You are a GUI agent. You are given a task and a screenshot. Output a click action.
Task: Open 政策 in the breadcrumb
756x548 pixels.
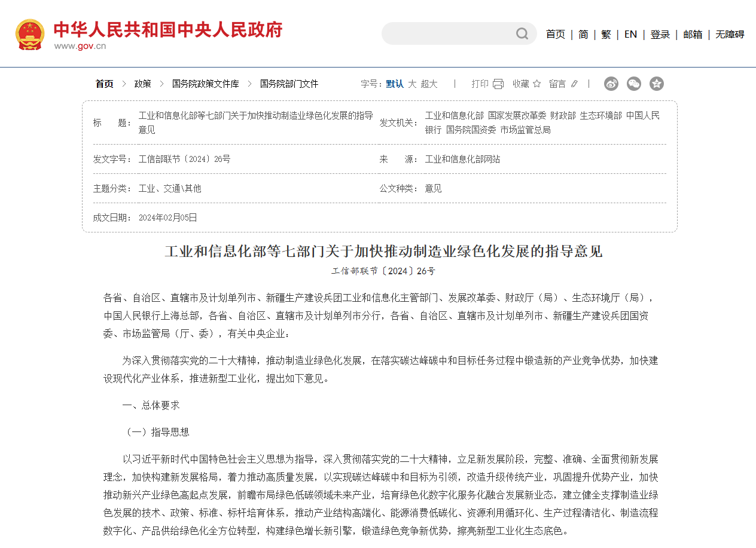pos(143,84)
